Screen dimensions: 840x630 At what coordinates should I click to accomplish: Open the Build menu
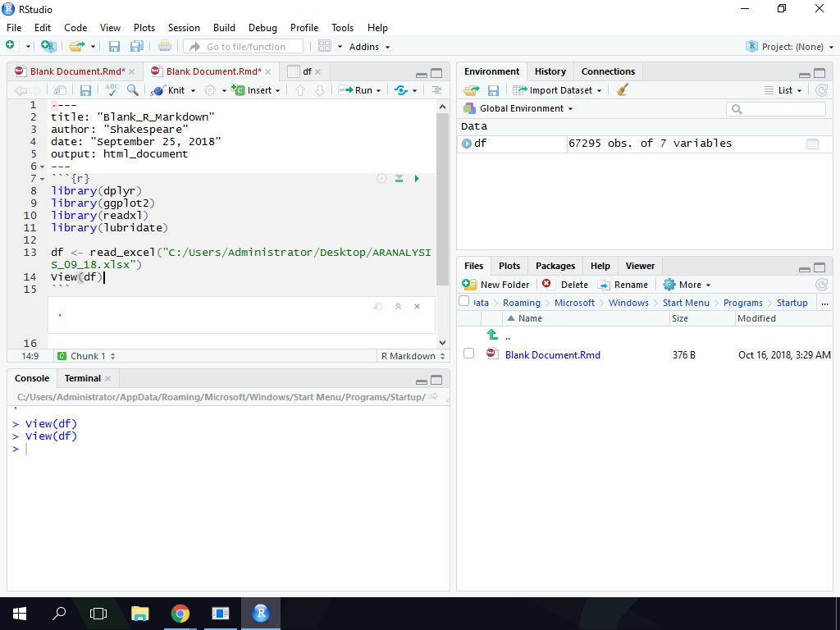(224, 28)
